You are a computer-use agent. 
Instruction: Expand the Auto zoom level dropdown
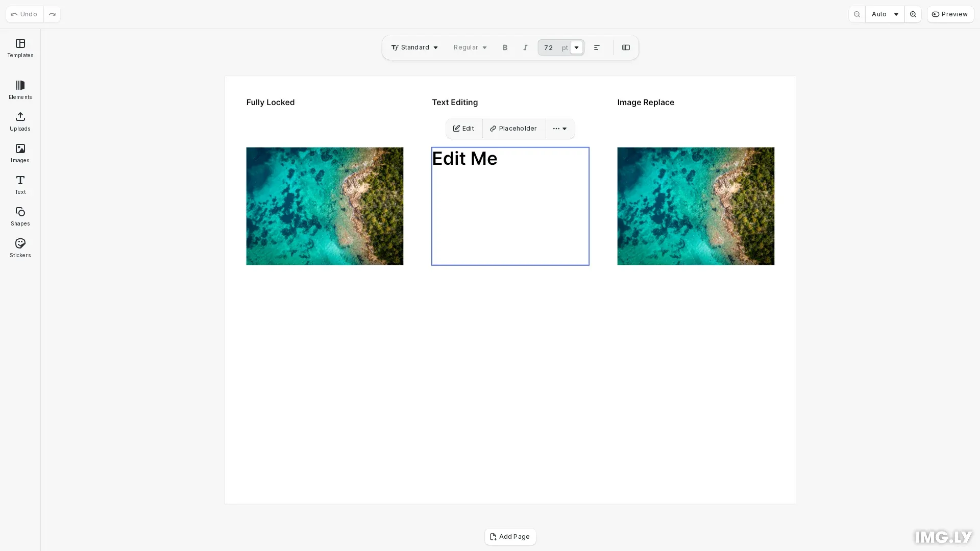[x=885, y=14]
